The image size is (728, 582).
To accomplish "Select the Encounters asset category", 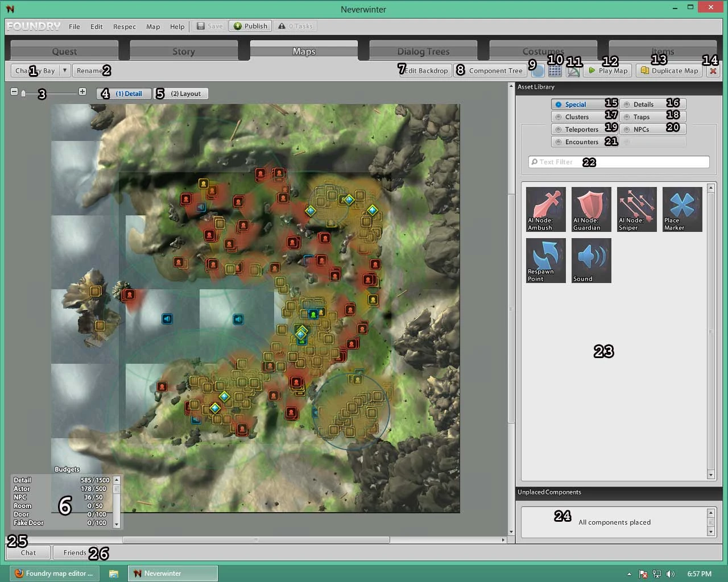I will [584, 142].
